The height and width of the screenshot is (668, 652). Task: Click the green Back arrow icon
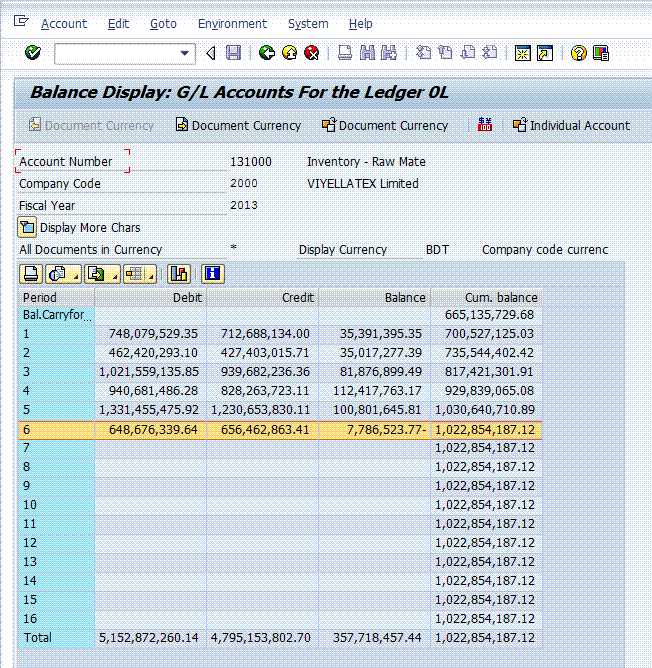click(267, 53)
